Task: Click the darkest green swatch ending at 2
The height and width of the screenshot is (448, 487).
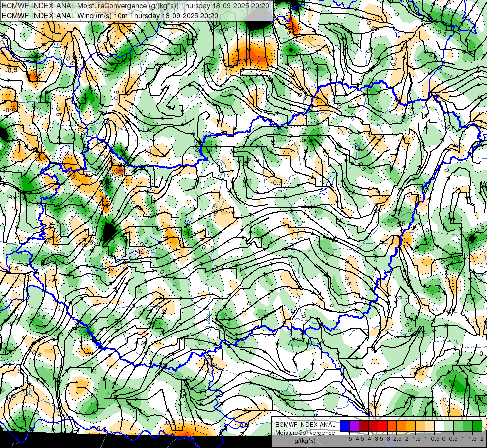Action: point(477,426)
